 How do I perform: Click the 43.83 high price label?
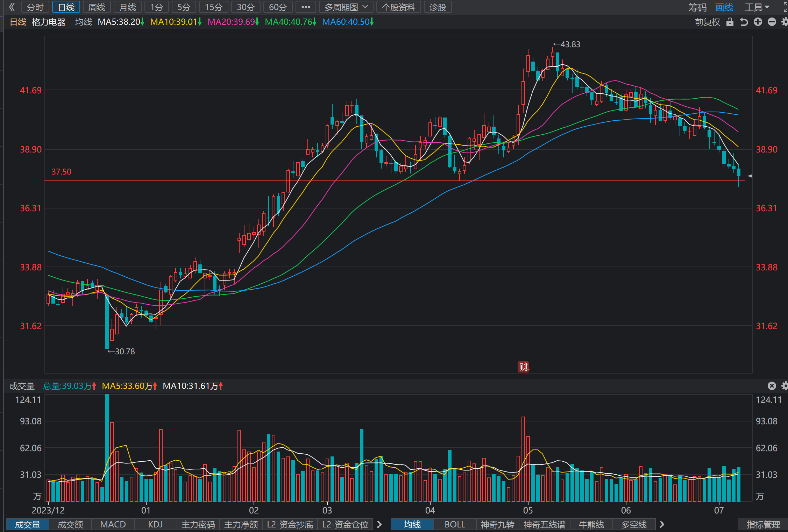[567, 44]
